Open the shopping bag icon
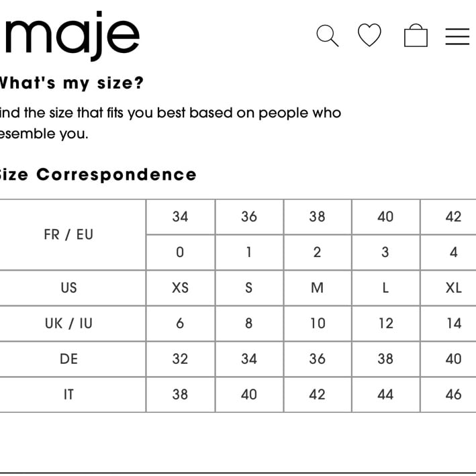 tap(416, 36)
